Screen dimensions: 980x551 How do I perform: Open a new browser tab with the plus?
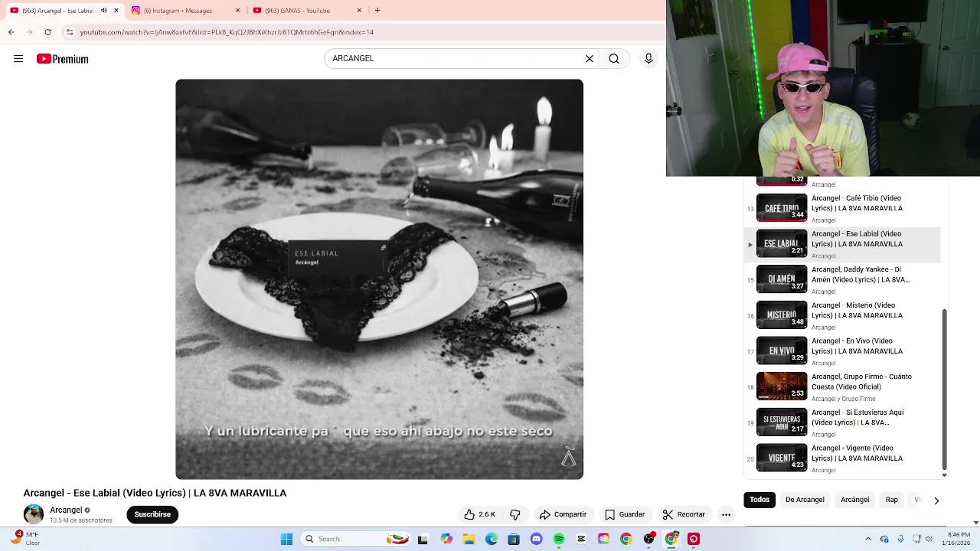(377, 10)
